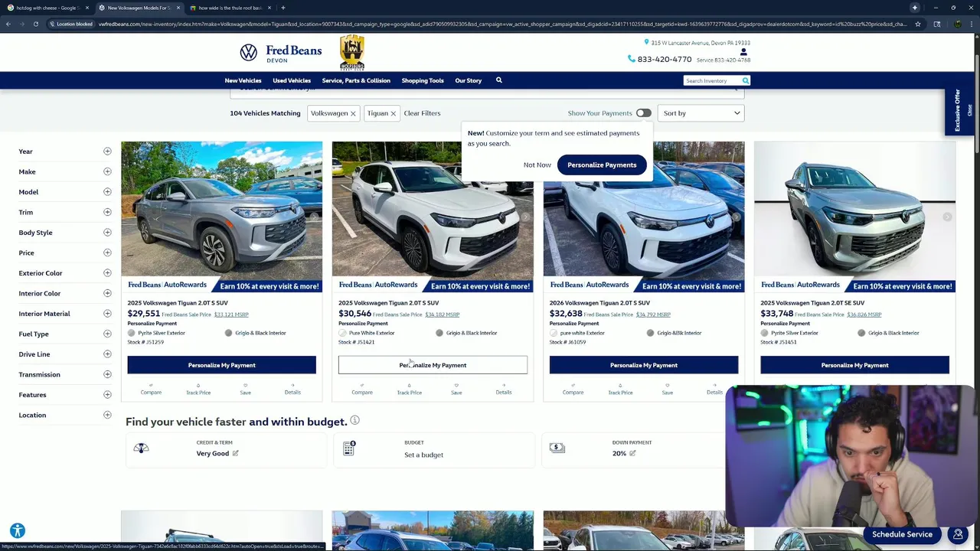Expand the Location filter
The width and height of the screenshot is (980, 551).
point(107,415)
